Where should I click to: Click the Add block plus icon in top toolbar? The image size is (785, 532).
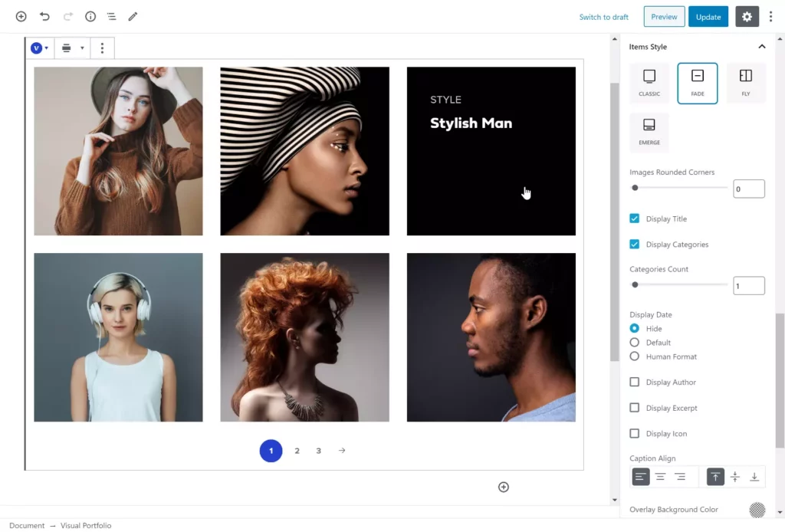(x=21, y=16)
